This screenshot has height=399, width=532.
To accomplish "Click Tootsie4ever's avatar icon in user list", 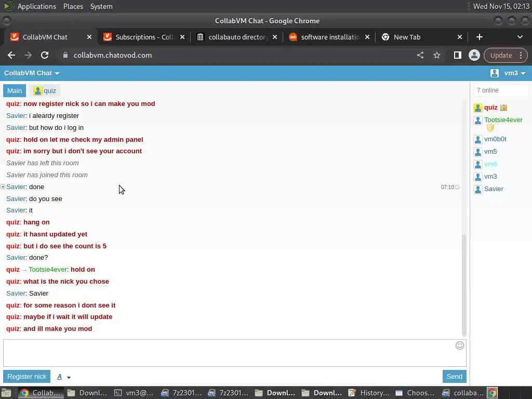I will click(478, 121).
